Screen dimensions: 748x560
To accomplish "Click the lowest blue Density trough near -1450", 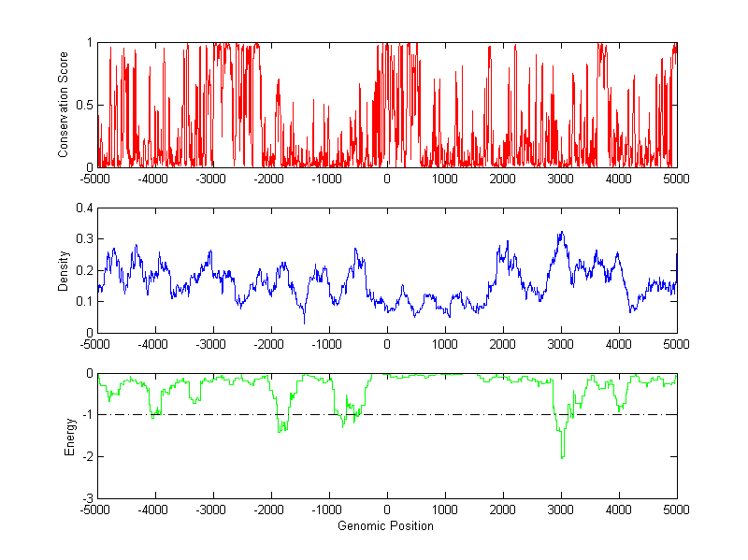I will coord(304,323).
